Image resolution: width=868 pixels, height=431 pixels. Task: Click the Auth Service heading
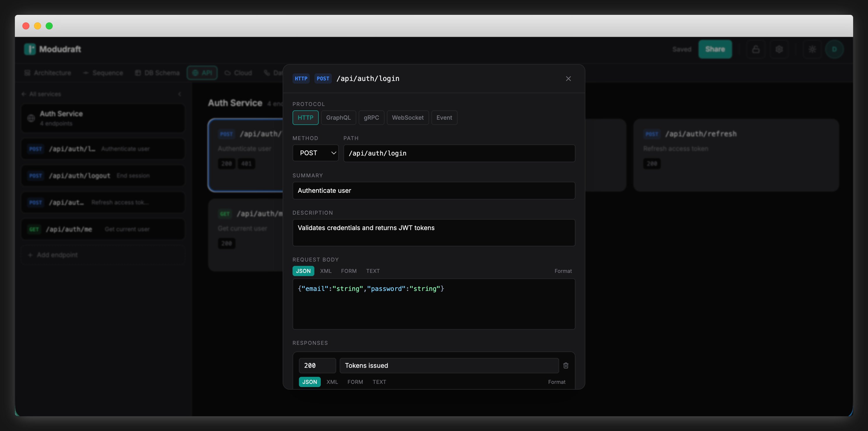tap(235, 103)
